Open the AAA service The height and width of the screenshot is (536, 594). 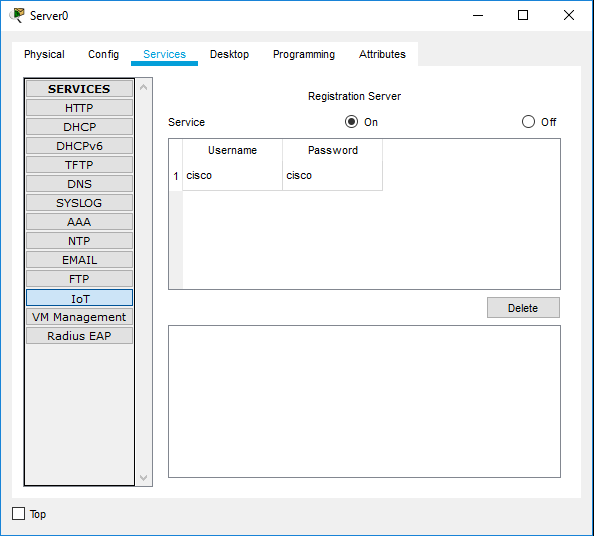(x=79, y=222)
